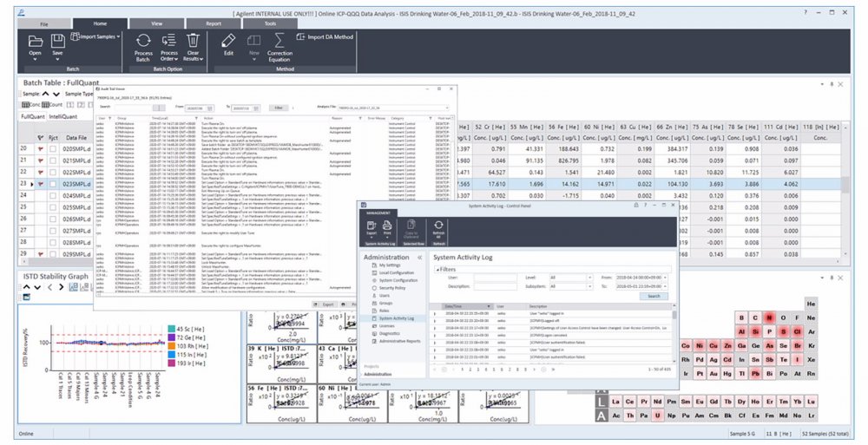
Task: Click the first graph scale icon in ISTD toolbar
Action: [74, 287]
